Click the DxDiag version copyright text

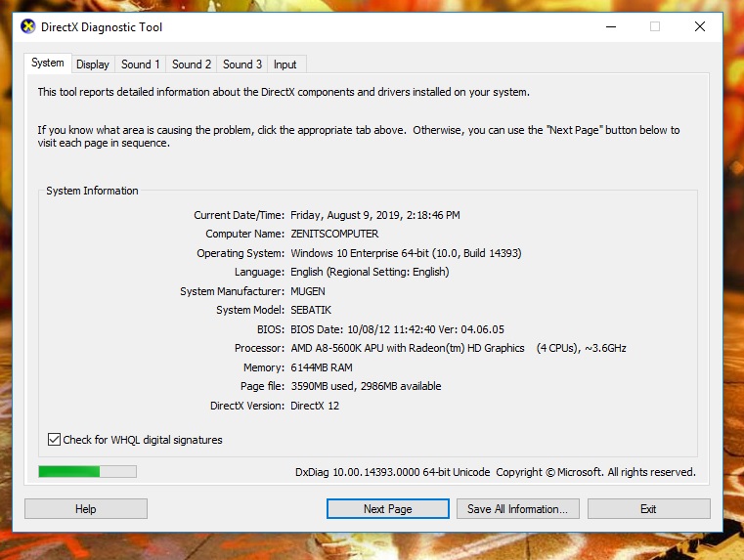coord(496,472)
